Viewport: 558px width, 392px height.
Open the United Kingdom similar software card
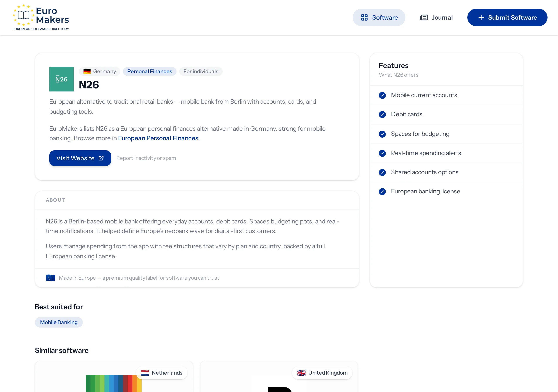[x=279, y=377]
